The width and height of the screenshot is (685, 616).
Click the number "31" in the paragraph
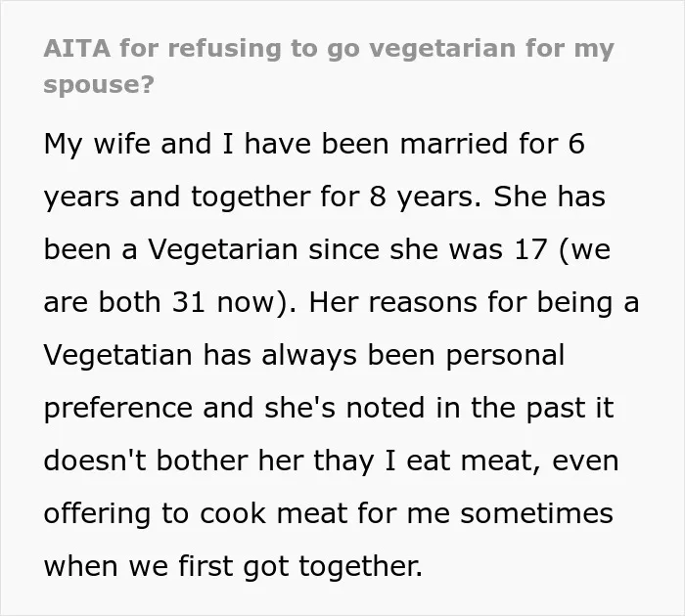click(x=189, y=302)
